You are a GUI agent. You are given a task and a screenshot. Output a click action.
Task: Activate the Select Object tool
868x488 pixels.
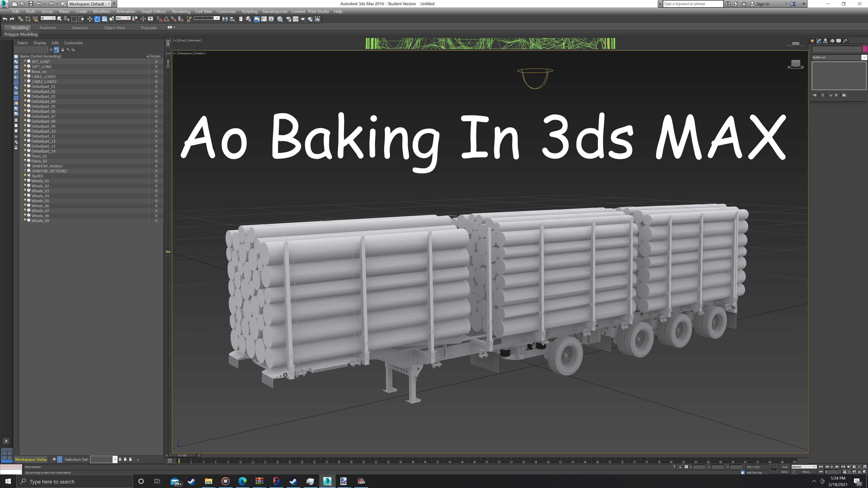(x=59, y=19)
